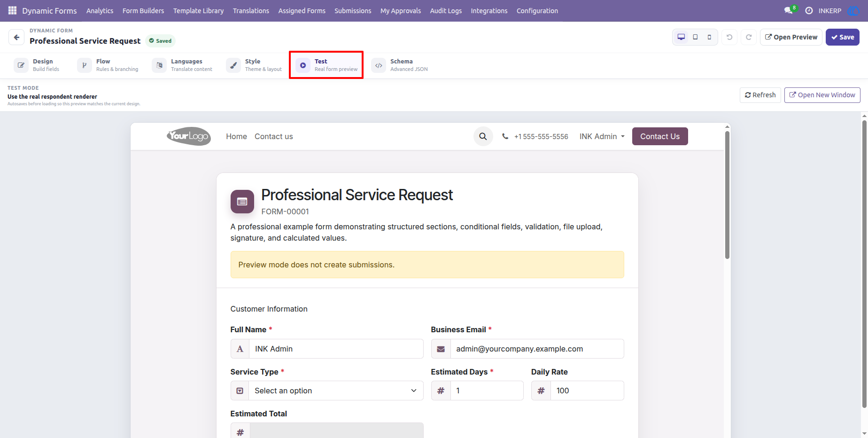868x438 pixels.
Task: Switch to tablet preview device icon
Action: 695,37
